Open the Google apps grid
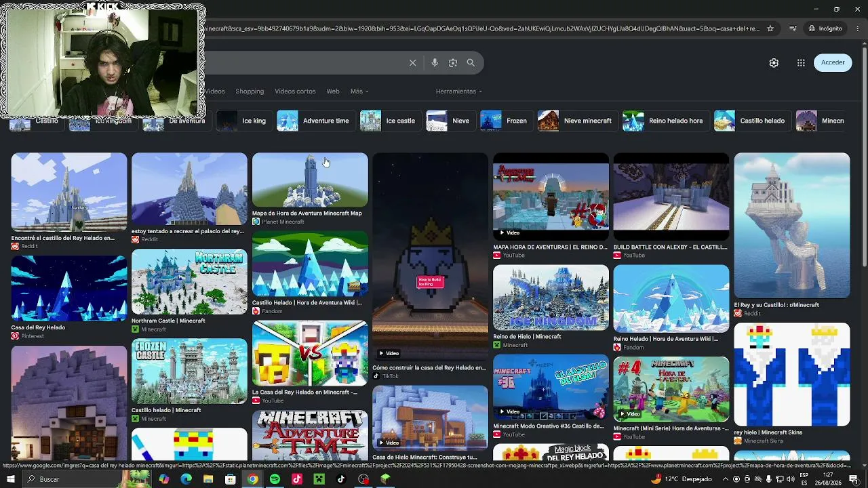Image resolution: width=868 pixels, height=488 pixels. 801,63
